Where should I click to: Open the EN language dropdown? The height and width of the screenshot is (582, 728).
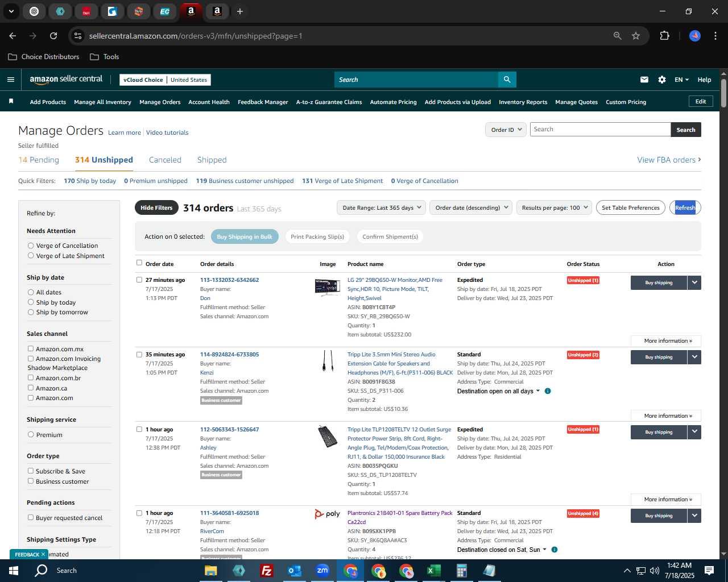point(681,80)
